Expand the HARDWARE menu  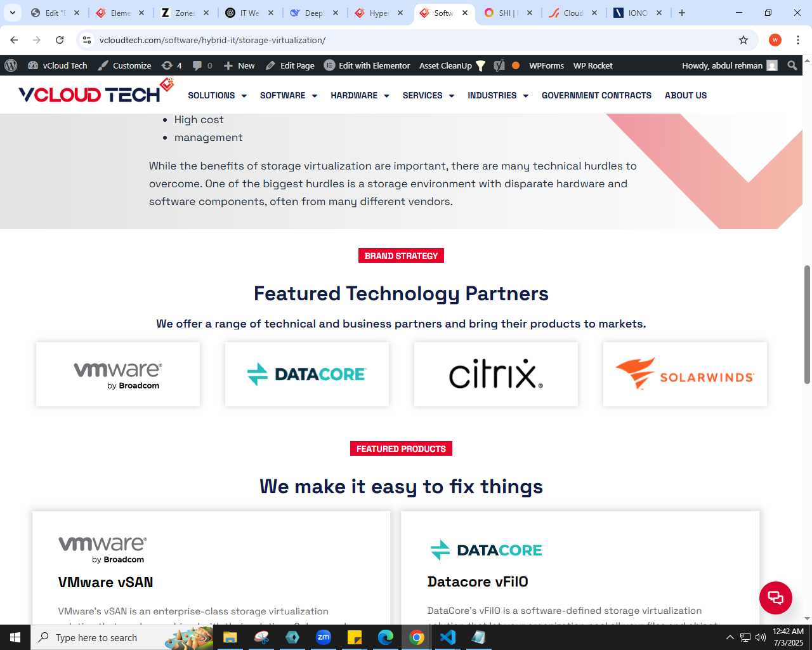[x=360, y=95]
